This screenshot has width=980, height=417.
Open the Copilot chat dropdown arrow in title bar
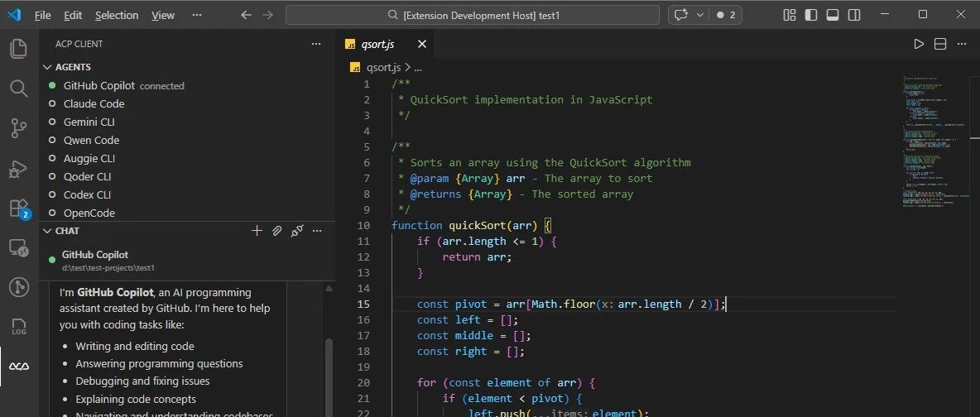699,15
